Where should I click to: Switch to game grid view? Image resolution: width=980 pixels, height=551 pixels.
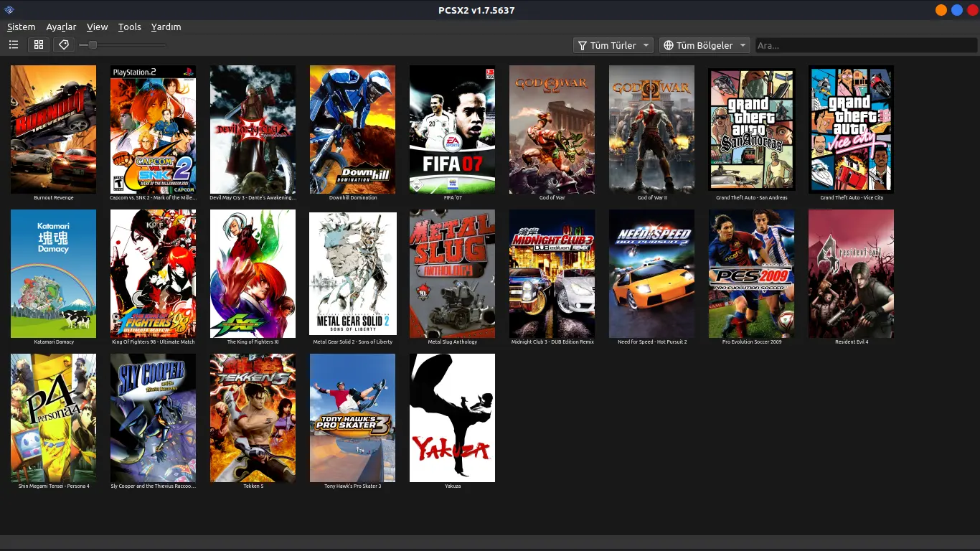(x=39, y=45)
